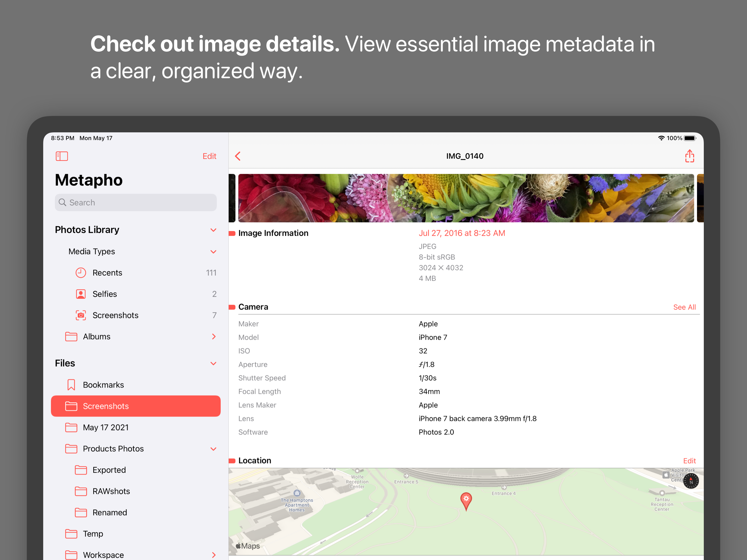Collapse the Media Types section
Screen dimensions: 747x560
tap(214, 252)
